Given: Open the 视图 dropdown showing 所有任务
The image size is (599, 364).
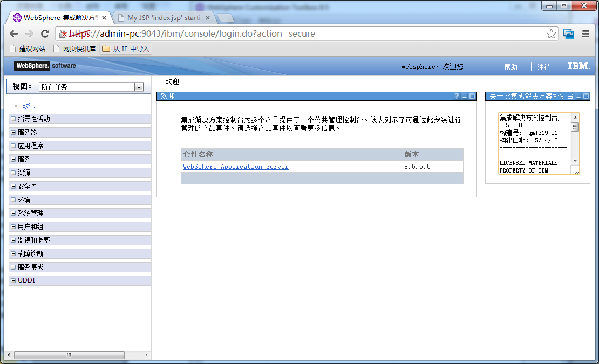Looking at the screenshot, I should (x=91, y=87).
